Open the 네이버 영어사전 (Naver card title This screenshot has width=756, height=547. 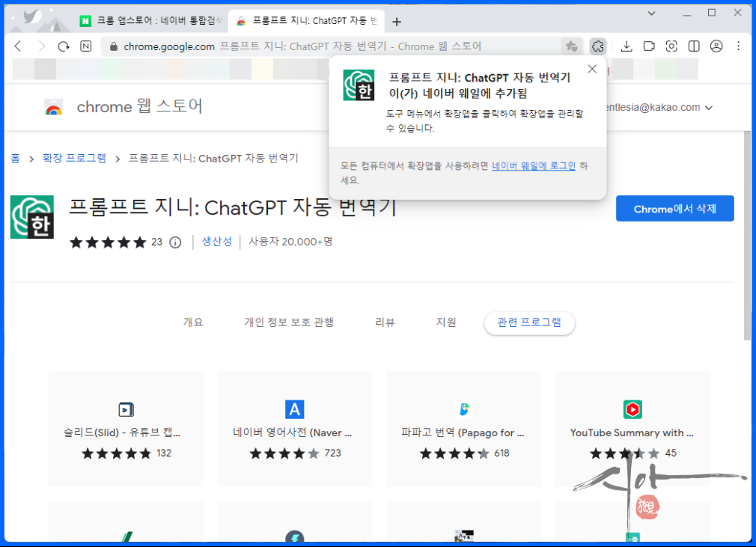point(292,433)
